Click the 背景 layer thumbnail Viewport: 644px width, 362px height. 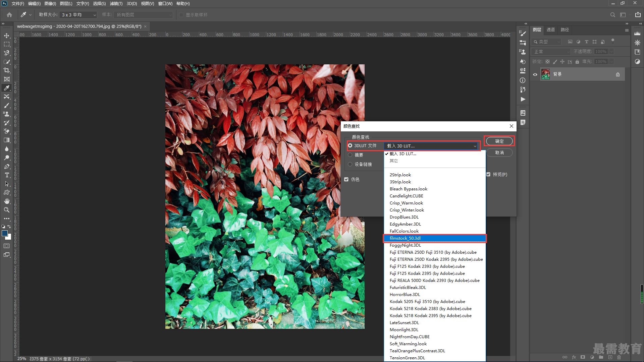pos(545,74)
